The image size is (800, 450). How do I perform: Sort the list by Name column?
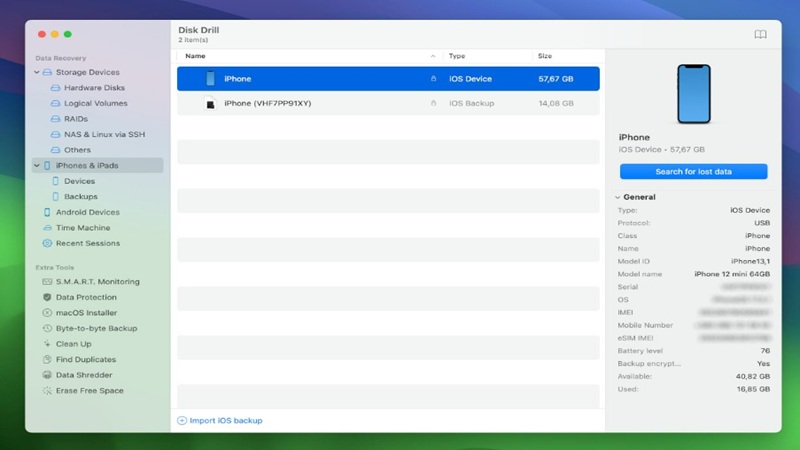pos(195,56)
